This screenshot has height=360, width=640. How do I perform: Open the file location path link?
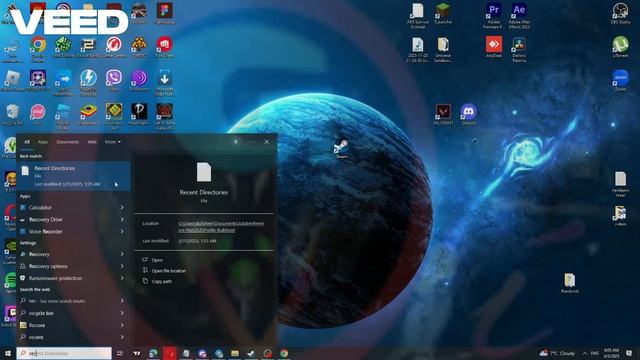[x=221, y=227]
